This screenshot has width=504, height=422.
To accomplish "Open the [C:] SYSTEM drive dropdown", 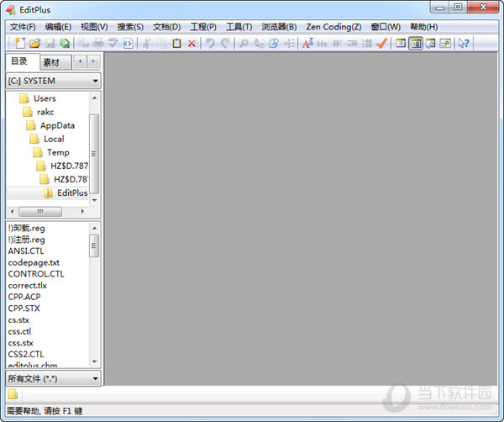I will click(x=54, y=81).
